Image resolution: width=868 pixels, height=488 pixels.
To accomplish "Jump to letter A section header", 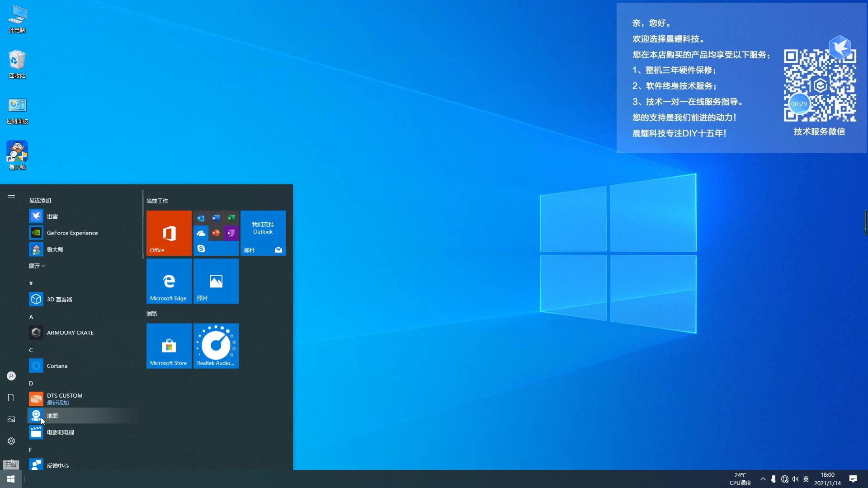I will click(x=31, y=317).
